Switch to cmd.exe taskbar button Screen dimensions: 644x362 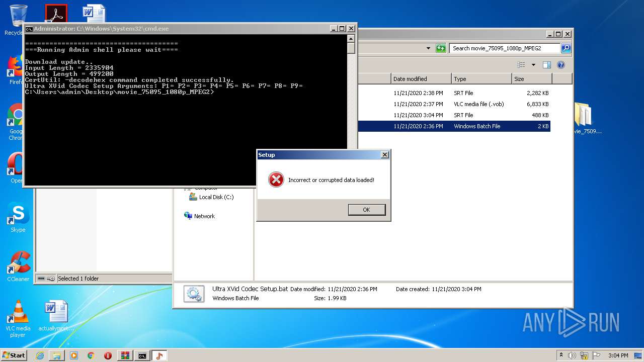pyautogui.click(x=142, y=355)
